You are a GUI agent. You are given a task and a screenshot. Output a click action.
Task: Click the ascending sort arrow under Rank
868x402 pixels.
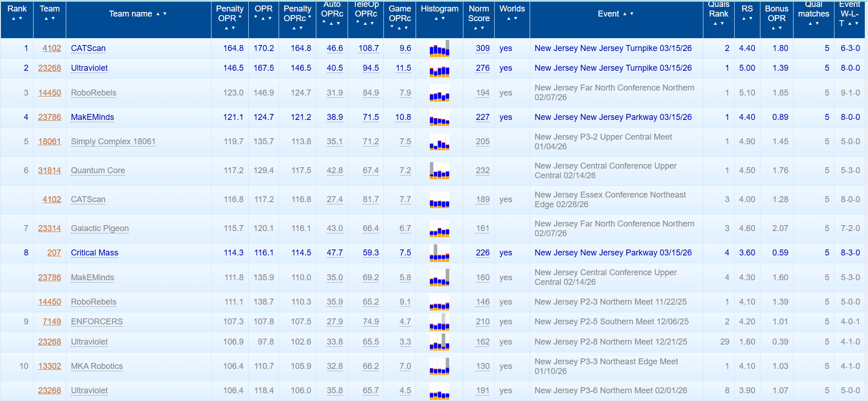tap(14, 19)
